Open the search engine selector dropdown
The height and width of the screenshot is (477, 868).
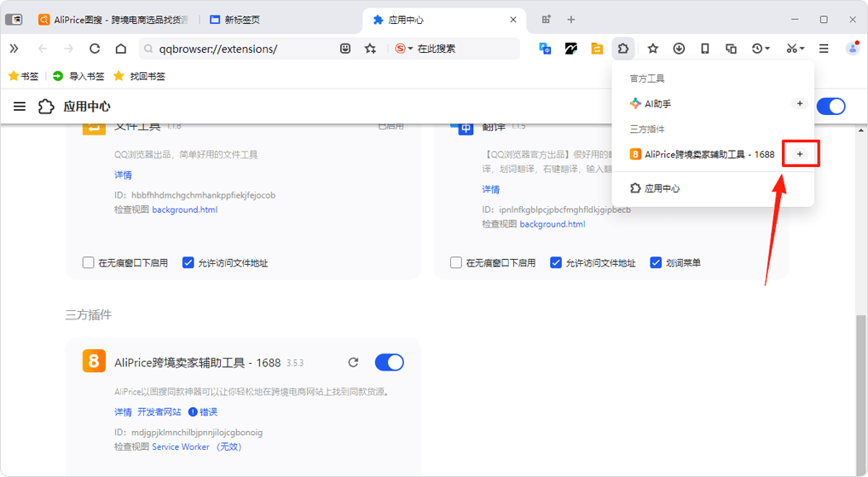pos(410,49)
